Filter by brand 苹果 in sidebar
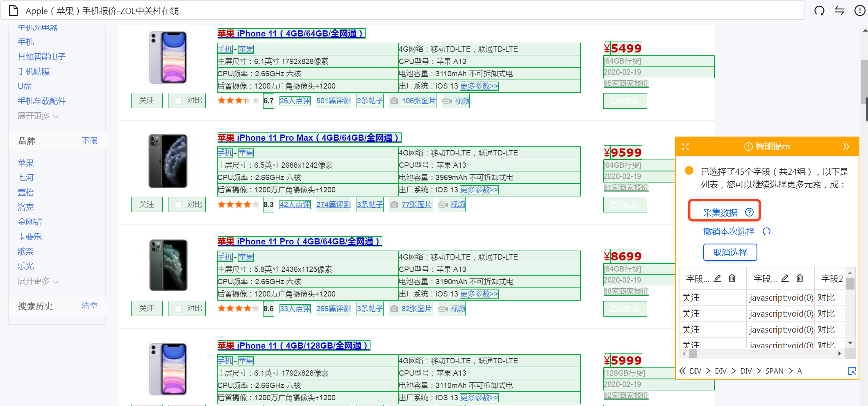This screenshot has height=406, width=868. pyautogui.click(x=26, y=163)
